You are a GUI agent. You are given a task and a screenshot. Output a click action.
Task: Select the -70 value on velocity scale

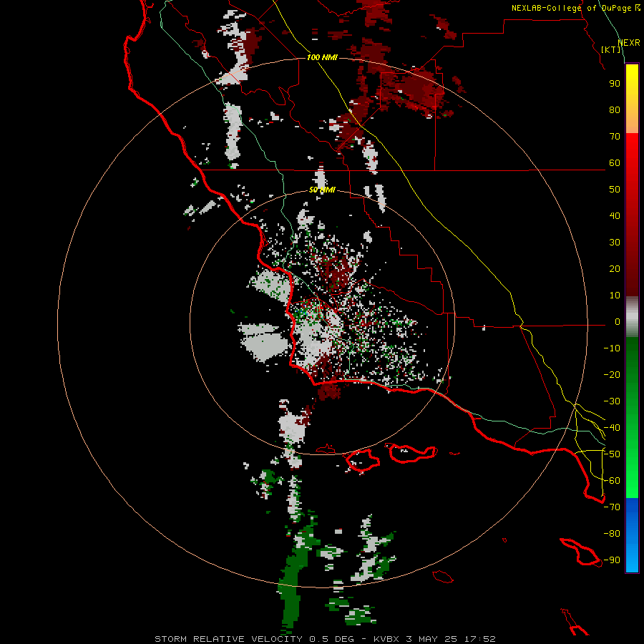pyautogui.click(x=612, y=507)
